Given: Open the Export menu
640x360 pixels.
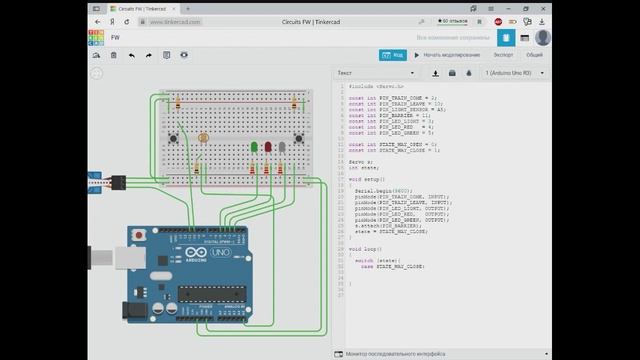Looking at the screenshot, I should click(503, 55).
